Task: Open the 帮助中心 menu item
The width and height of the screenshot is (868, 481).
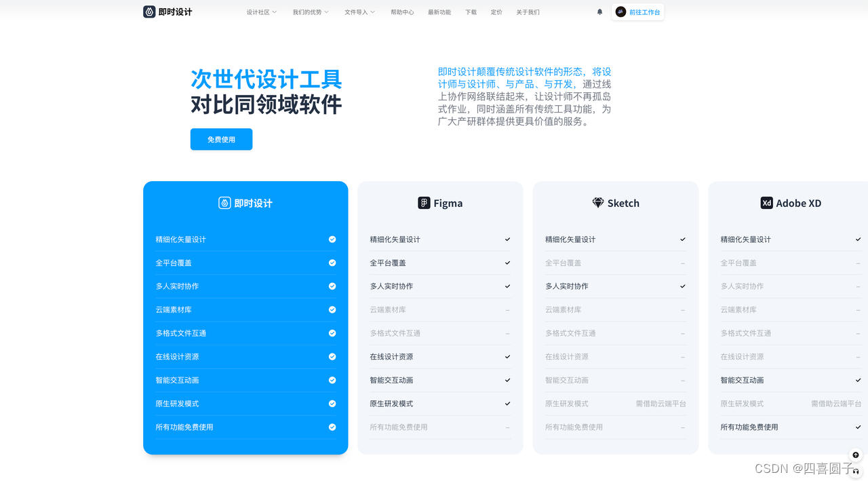Action: [402, 12]
